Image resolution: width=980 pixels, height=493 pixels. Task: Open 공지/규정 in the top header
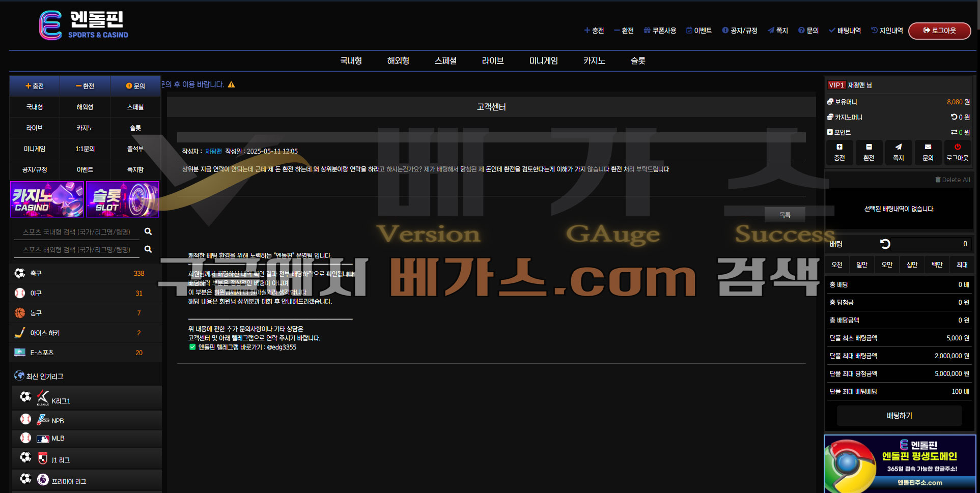coord(740,31)
